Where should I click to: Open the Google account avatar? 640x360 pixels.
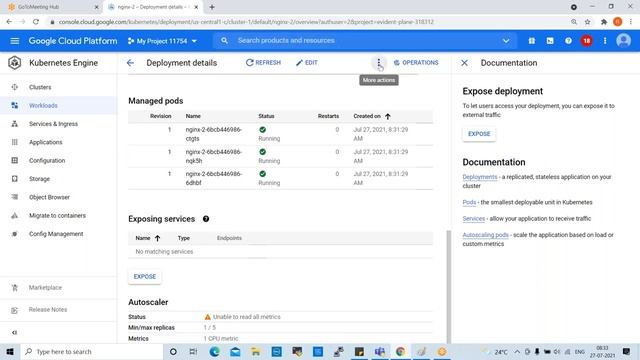623,41
